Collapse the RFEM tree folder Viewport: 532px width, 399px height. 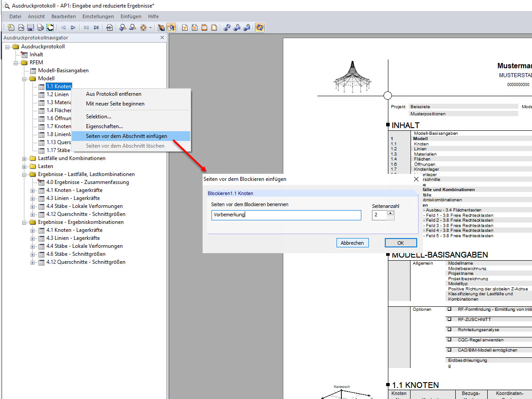point(16,63)
